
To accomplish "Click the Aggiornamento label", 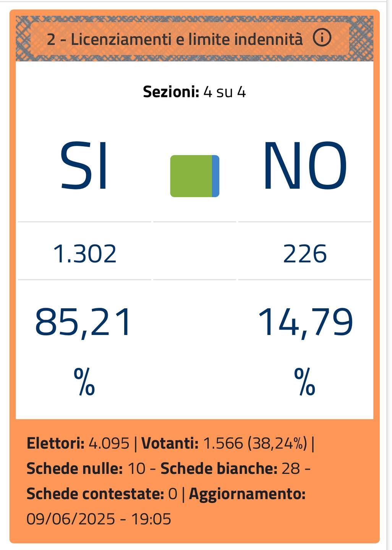I will click(x=247, y=494).
